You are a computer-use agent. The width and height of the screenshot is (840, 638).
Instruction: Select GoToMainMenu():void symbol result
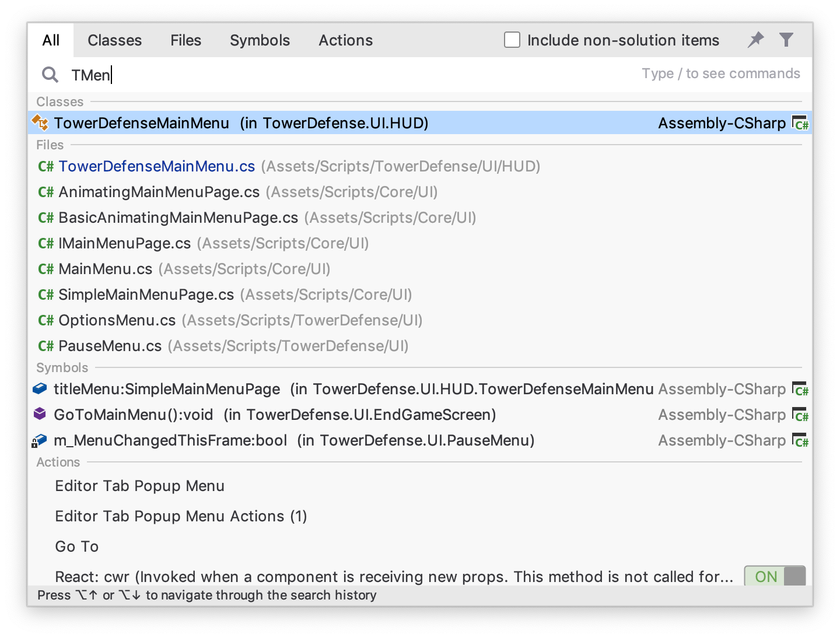[420, 415]
